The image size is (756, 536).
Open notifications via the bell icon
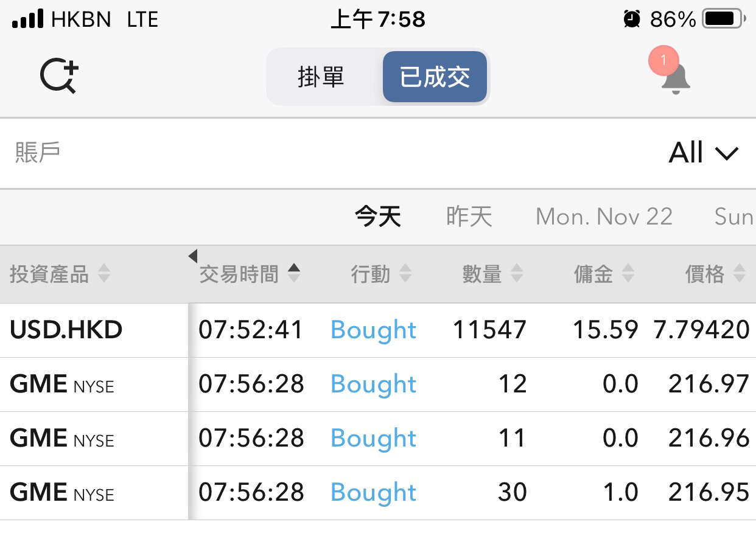click(676, 78)
